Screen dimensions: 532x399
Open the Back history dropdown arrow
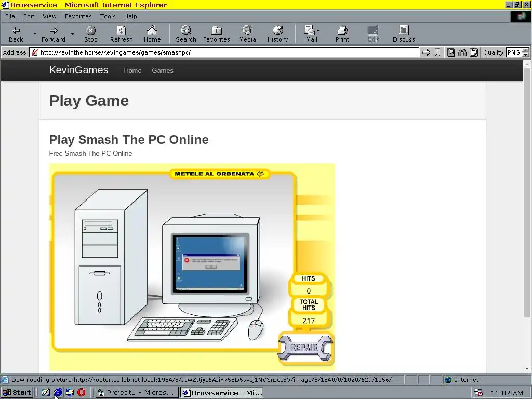[35, 34]
